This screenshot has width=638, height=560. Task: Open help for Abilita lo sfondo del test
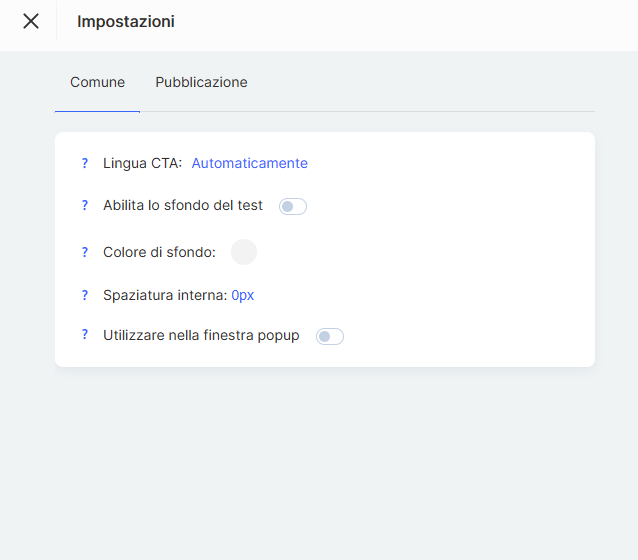point(85,205)
